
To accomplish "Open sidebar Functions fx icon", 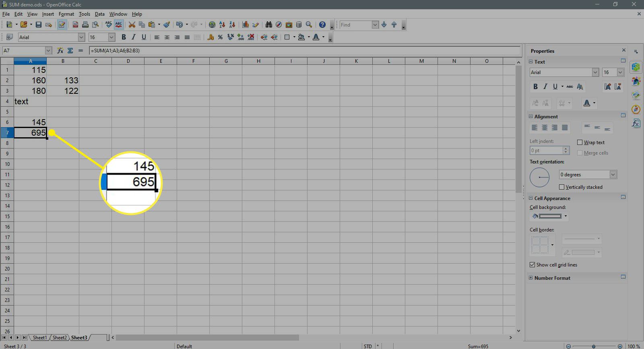I will pos(636,123).
